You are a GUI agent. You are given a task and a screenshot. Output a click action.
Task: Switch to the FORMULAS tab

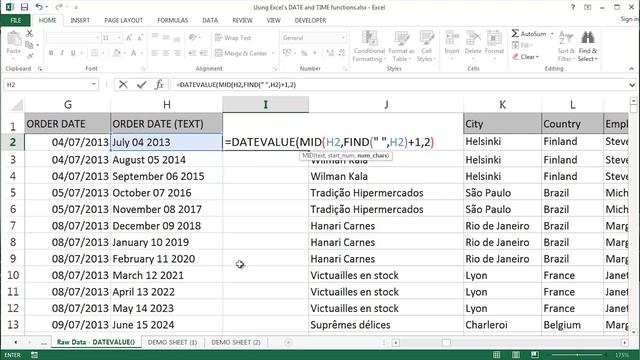173,20
